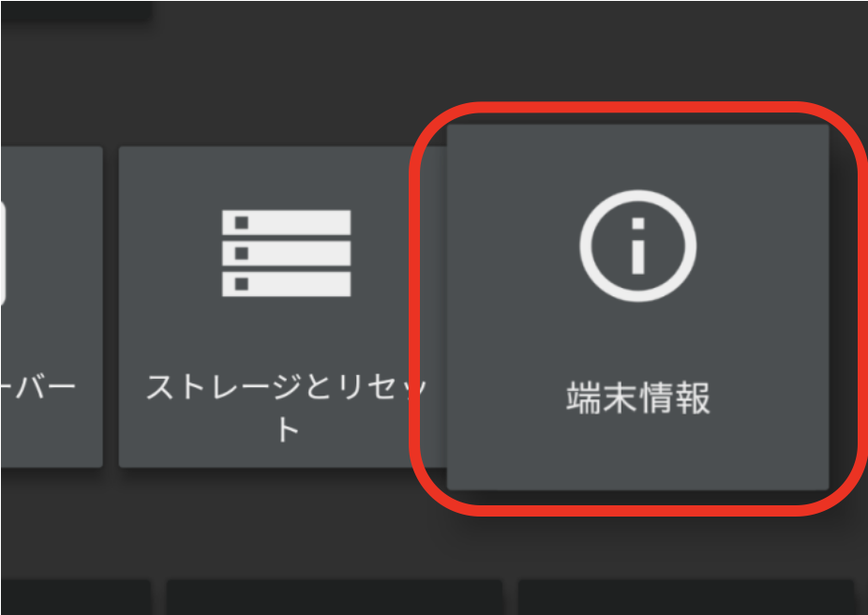Select the dark tile below 端末情報
Image resolution: width=868 pixels, height=615 pixels.
pyautogui.click(x=686, y=597)
